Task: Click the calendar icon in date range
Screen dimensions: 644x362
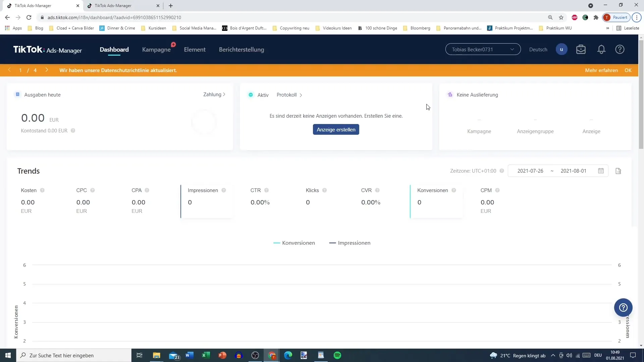Action: point(601,171)
